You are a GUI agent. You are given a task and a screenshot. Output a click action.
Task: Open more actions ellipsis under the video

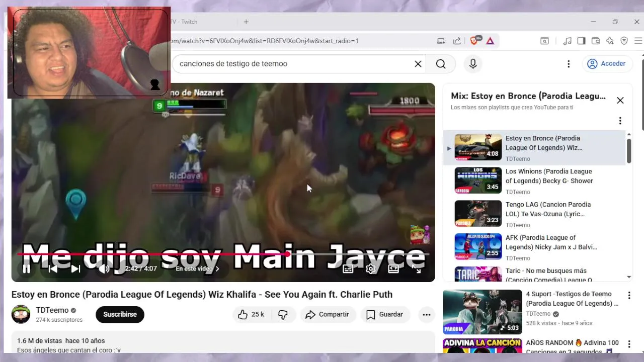click(x=427, y=314)
